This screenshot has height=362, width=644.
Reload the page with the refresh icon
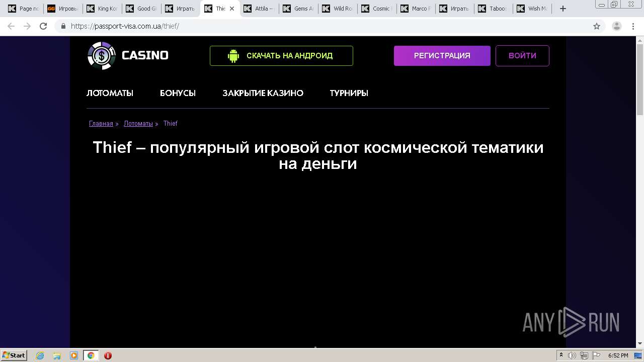pyautogui.click(x=43, y=26)
